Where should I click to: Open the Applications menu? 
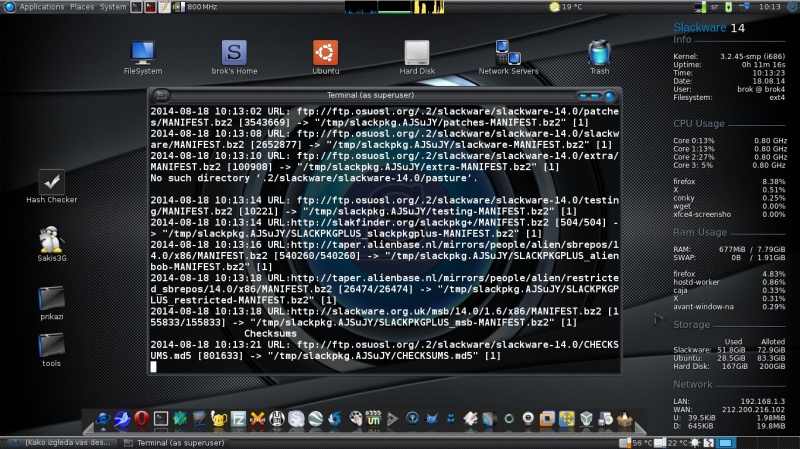tap(42, 7)
